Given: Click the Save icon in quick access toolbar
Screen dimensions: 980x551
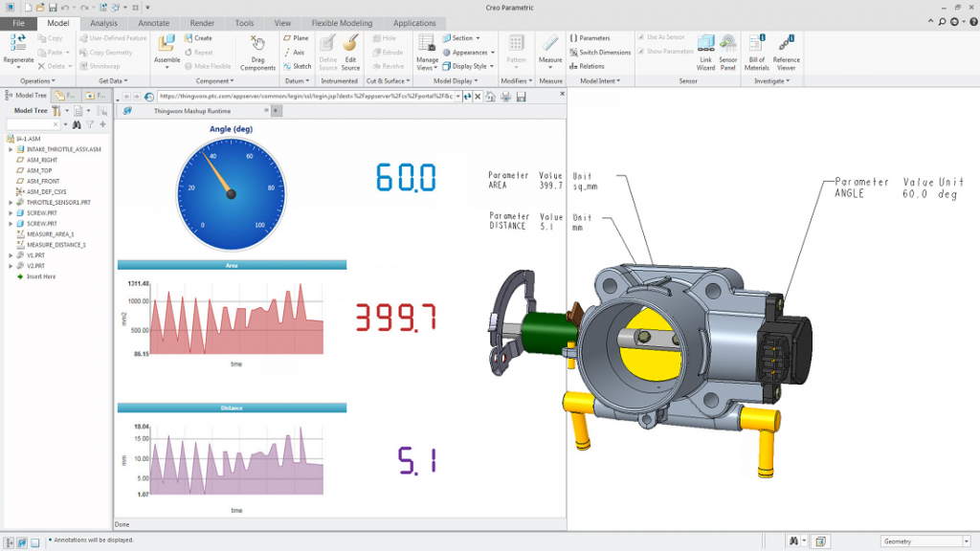Looking at the screenshot, I should click(53, 8).
